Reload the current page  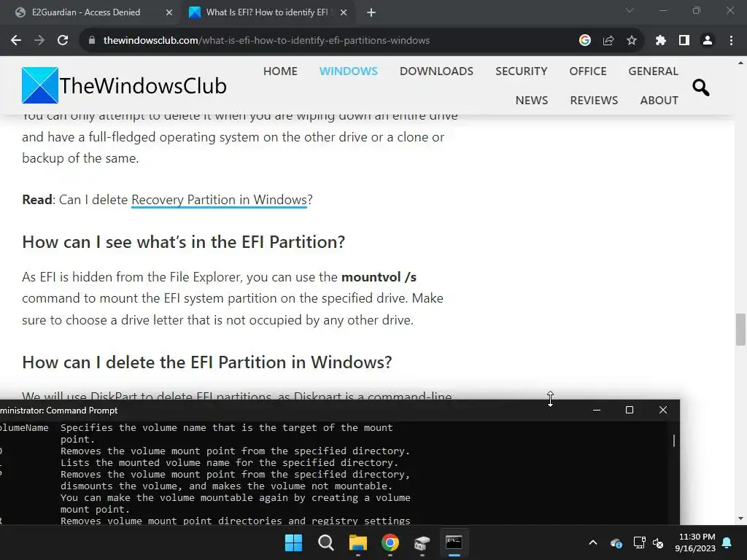point(63,41)
